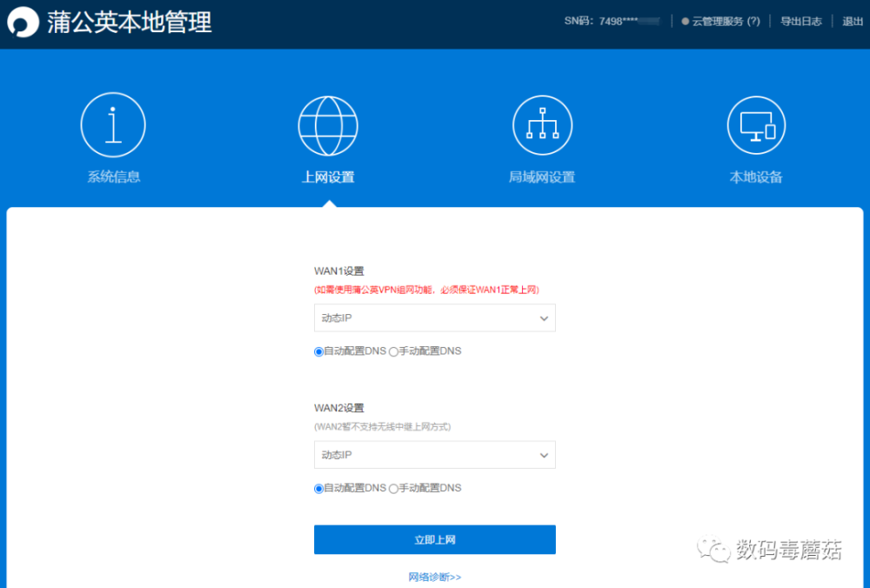Open the WAN1 动态IP dropdown

434,317
